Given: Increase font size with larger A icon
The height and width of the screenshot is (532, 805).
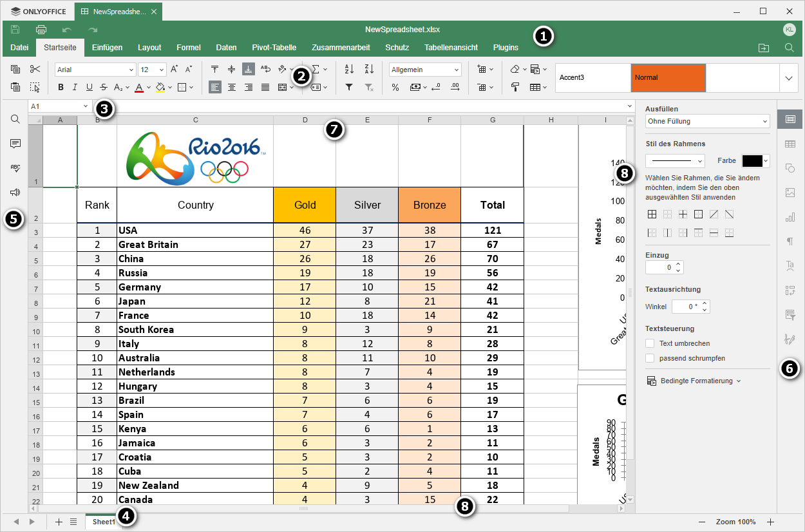Looking at the screenshot, I should [x=174, y=70].
